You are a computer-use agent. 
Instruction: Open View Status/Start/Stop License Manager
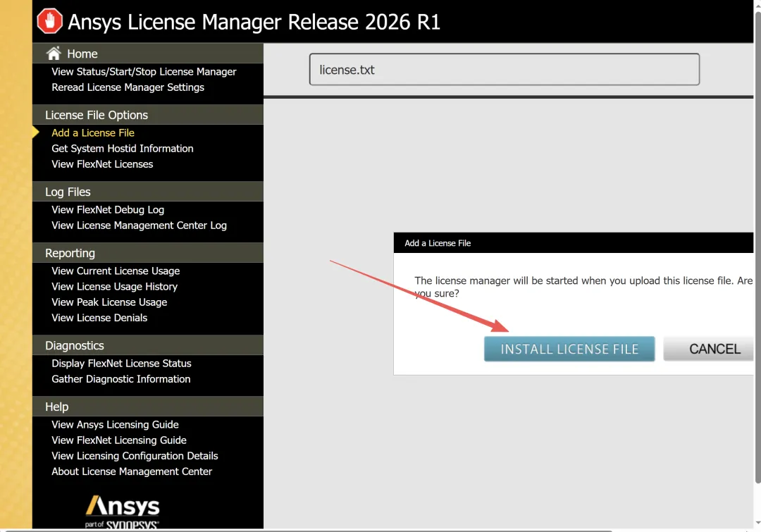click(144, 71)
